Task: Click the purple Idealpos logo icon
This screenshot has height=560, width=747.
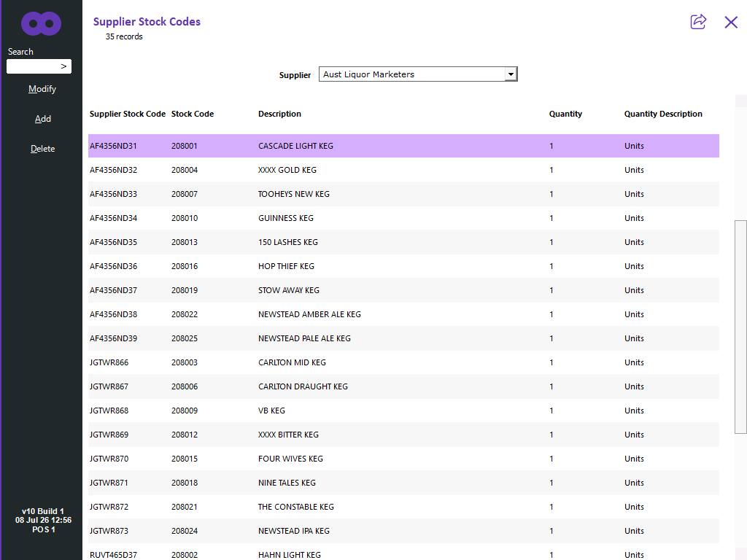Action: click(x=41, y=23)
